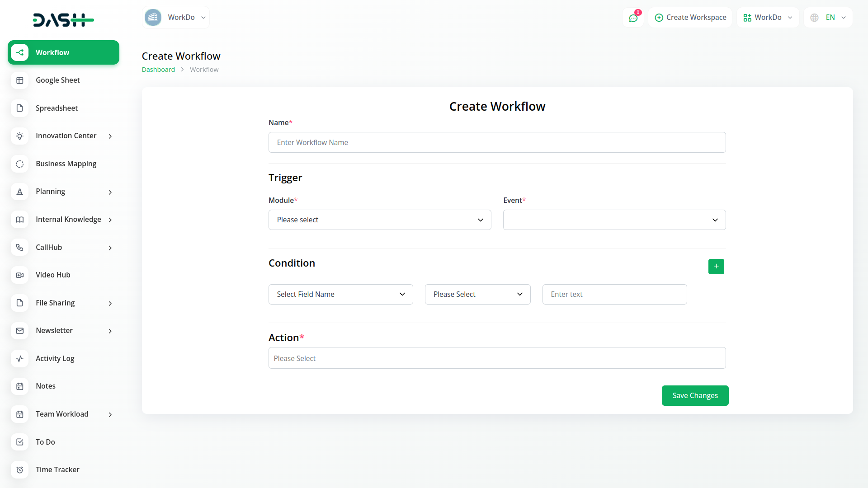Click the Time Tracker clock icon
The height and width of the screenshot is (488, 868).
[x=20, y=470]
